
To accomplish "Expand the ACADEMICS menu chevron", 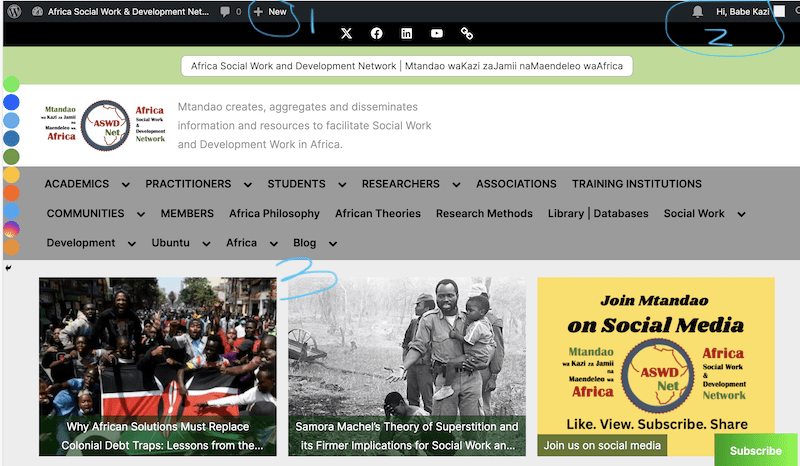I will [126, 185].
